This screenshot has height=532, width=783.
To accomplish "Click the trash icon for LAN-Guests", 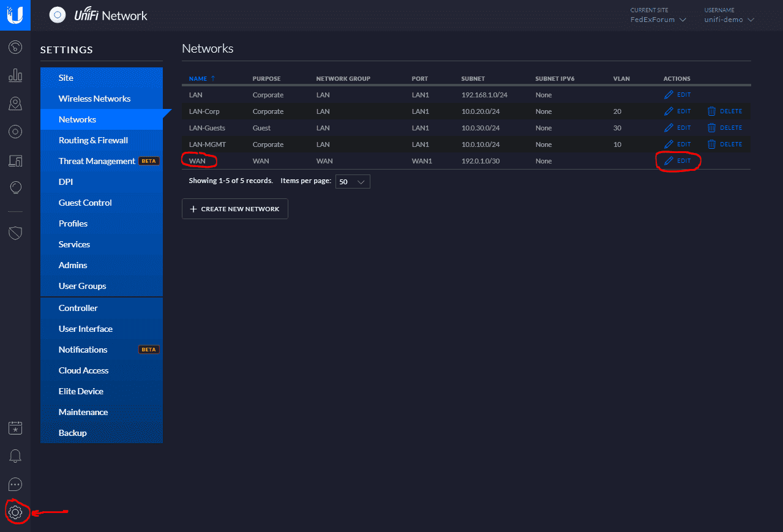I will [x=711, y=128].
